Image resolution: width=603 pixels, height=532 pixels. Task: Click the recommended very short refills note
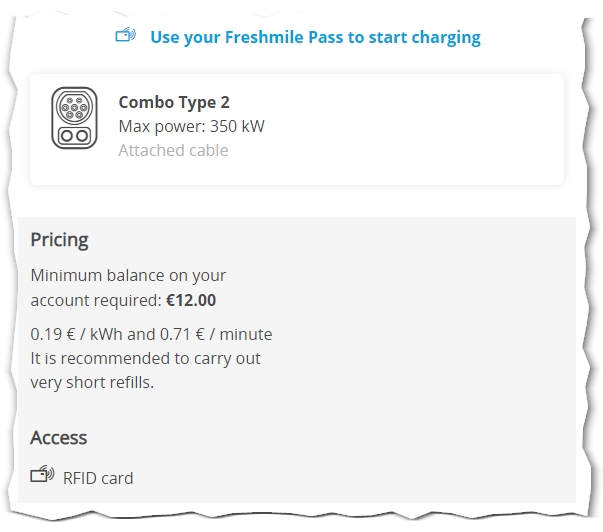pyautogui.click(x=145, y=370)
